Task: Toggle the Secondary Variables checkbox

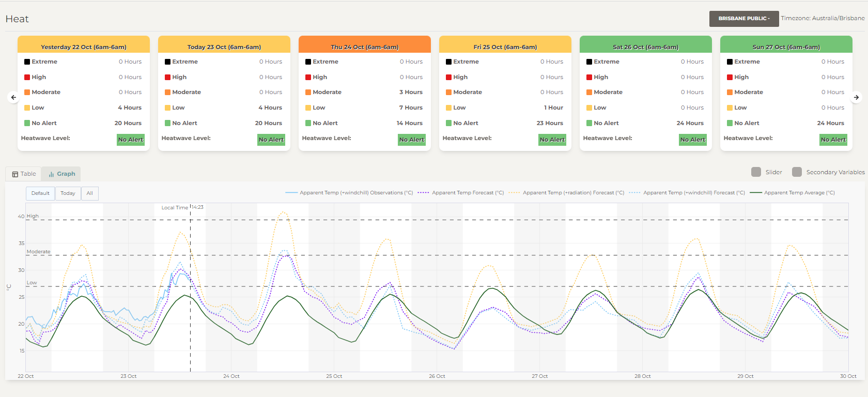Action: [797, 172]
